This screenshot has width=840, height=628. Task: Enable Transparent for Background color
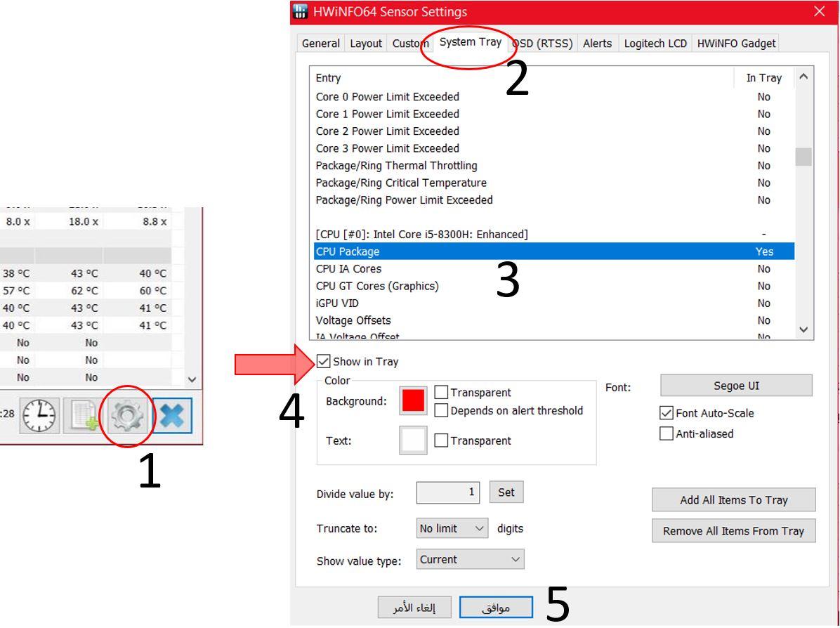click(x=441, y=392)
